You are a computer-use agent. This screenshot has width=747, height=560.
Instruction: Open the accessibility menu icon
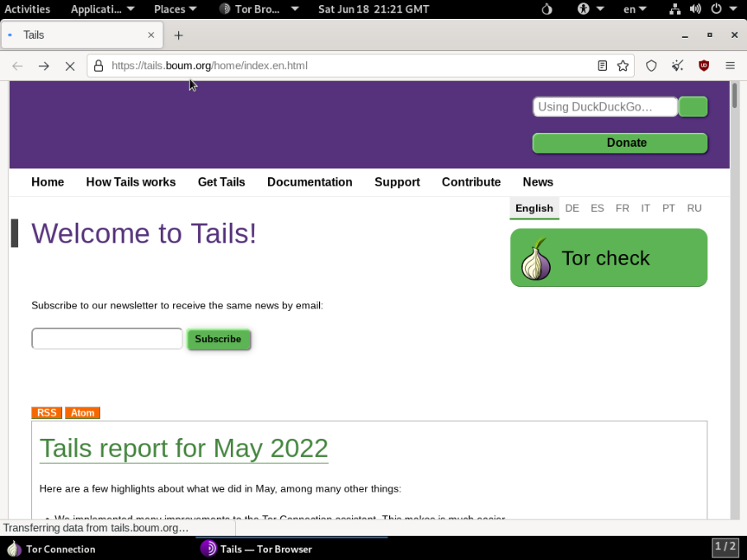(590, 9)
